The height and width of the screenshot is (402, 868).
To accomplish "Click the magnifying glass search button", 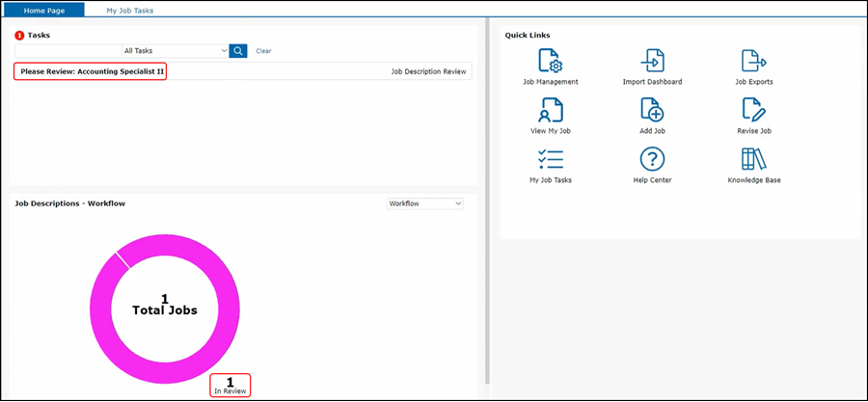I will [x=238, y=50].
